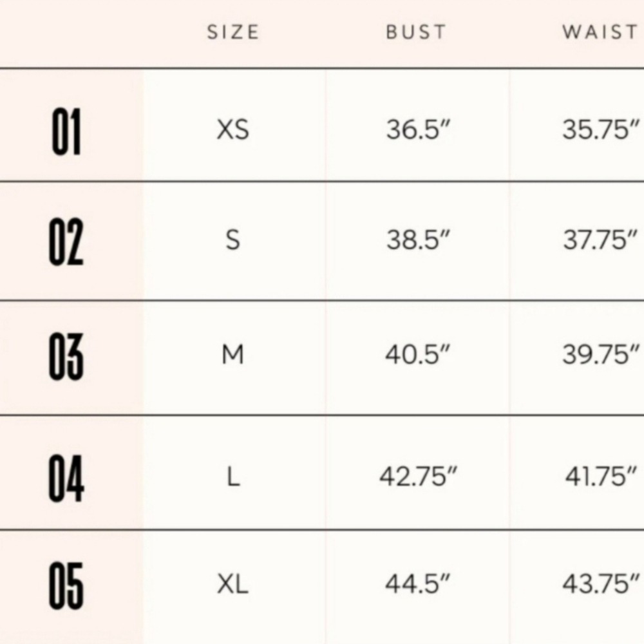
Task: Click the XL size cell
Action: coord(233,583)
